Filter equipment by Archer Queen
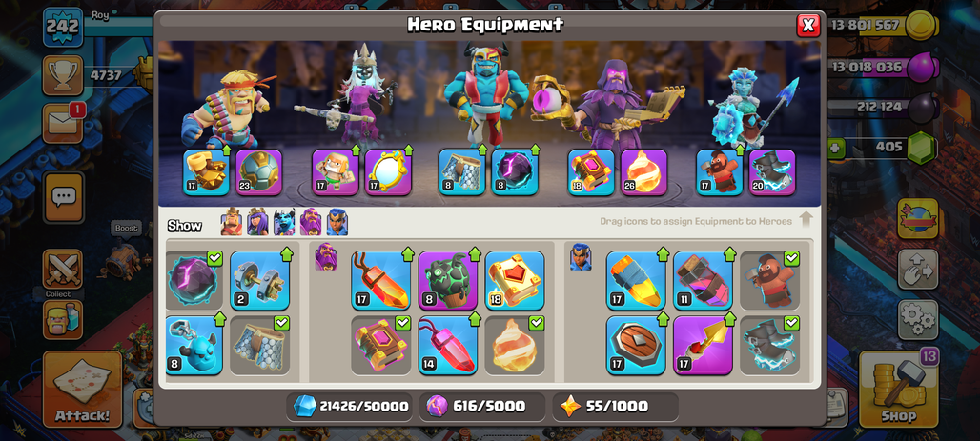This screenshot has width=980, height=441. [x=257, y=222]
